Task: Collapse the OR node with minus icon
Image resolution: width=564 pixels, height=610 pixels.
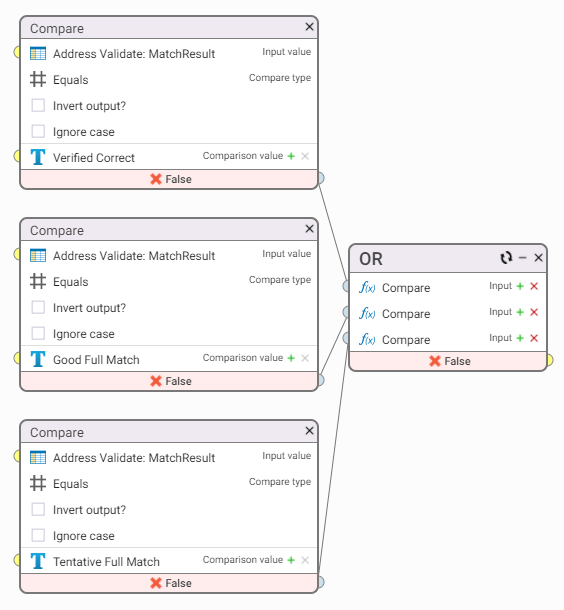Action: pyautogui.click(x=522, y=258)
